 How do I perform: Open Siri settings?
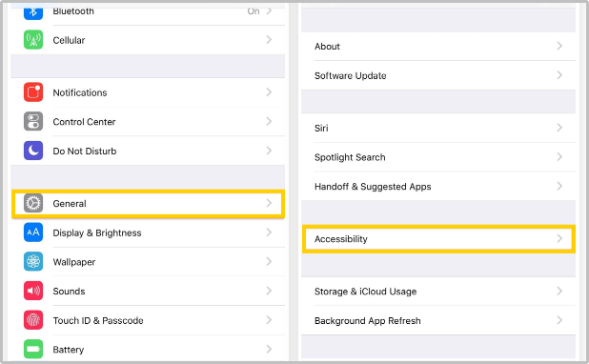438,128
